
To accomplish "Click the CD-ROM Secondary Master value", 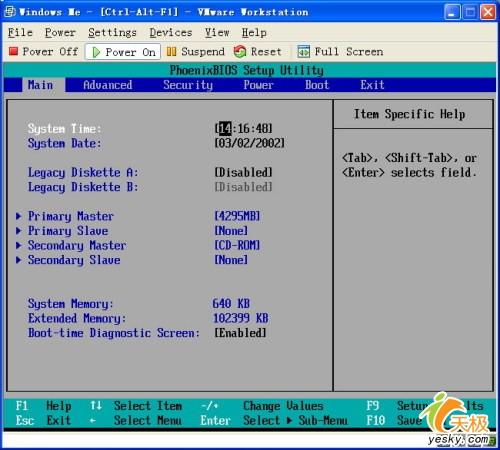I will coord(237,245).
